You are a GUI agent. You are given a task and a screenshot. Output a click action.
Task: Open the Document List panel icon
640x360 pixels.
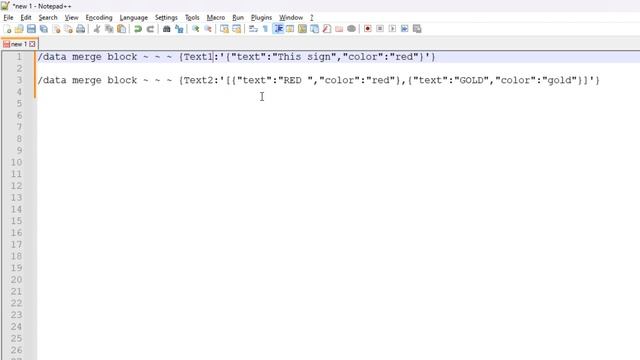[x=314, y=29]
